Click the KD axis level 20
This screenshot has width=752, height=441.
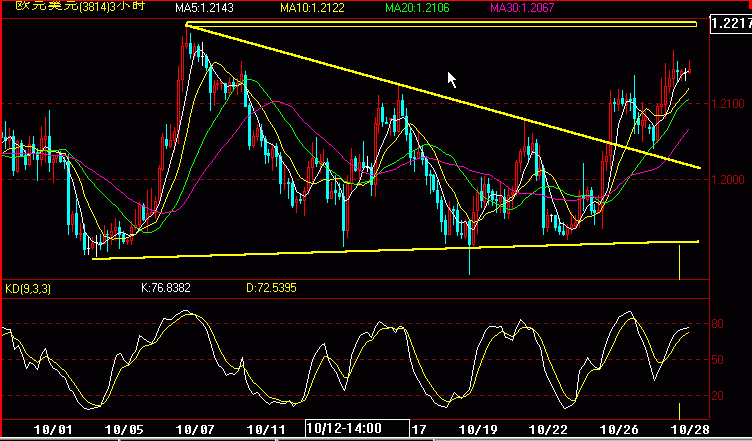point(717,395)
